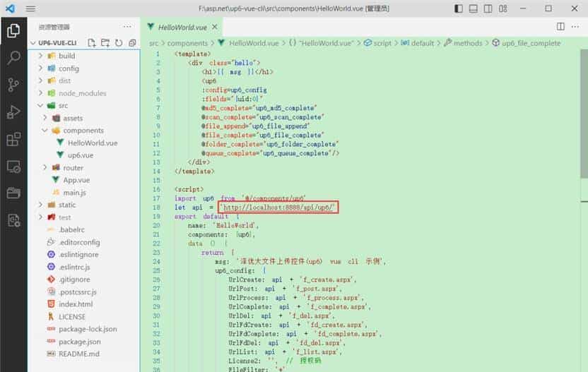Open the Source Control view

[13, 85]
